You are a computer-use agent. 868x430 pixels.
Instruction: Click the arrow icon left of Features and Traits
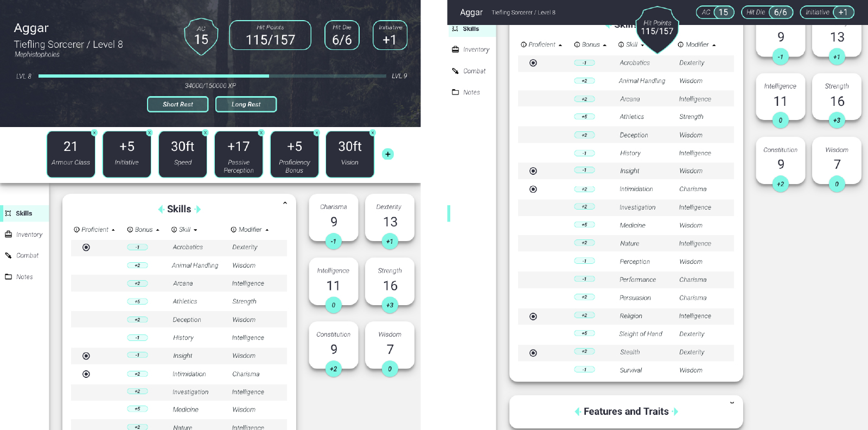[577, 412]
